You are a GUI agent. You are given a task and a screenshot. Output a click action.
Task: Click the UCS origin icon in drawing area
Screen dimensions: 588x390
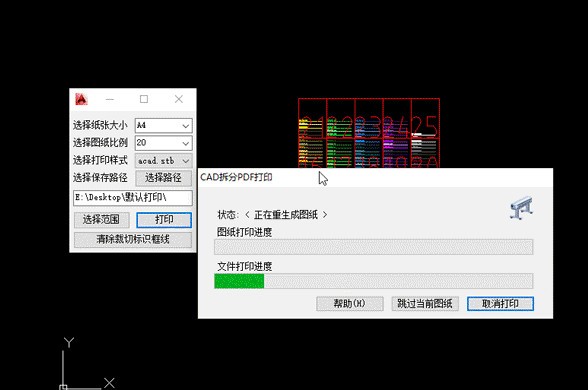coord(63,387)
